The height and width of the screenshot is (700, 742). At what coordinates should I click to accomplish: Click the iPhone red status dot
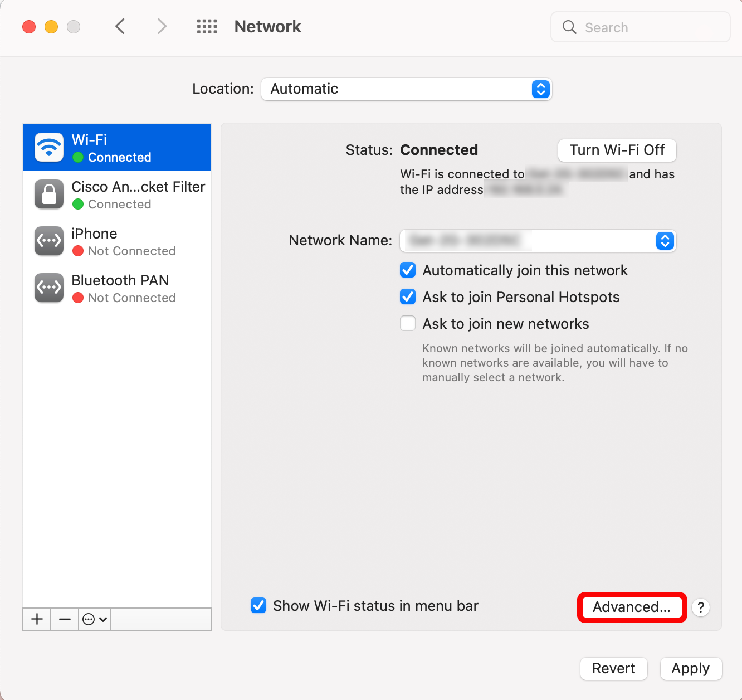[x=78, y=251]
